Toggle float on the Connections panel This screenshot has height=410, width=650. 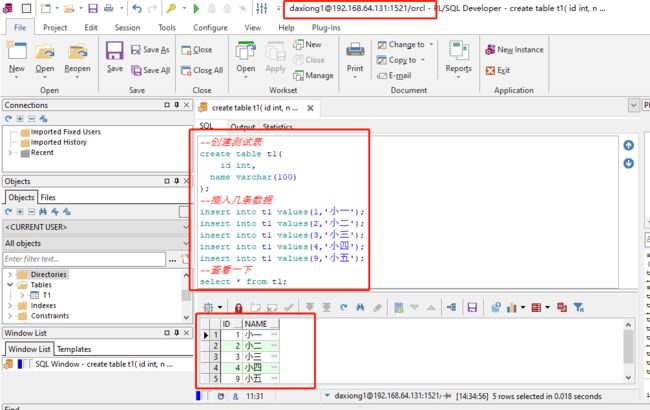[x=167, y=105]
